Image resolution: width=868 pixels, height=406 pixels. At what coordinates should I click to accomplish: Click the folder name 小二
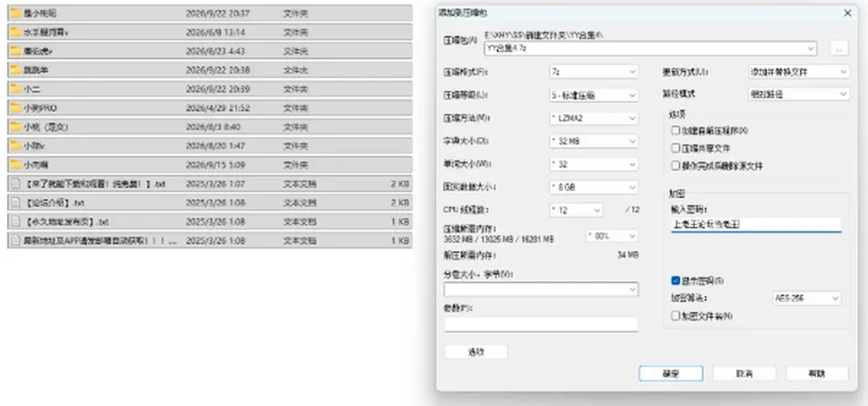click(32, 89)
